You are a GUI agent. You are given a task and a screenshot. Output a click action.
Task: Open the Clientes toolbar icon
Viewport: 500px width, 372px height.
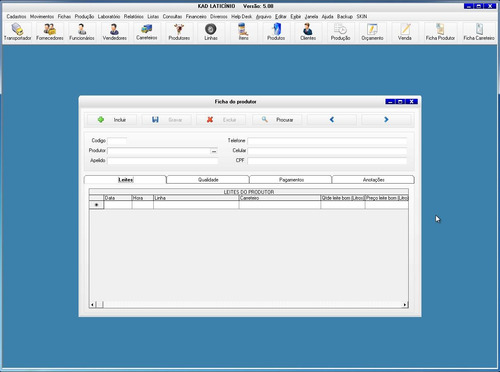tap(308, 32)
